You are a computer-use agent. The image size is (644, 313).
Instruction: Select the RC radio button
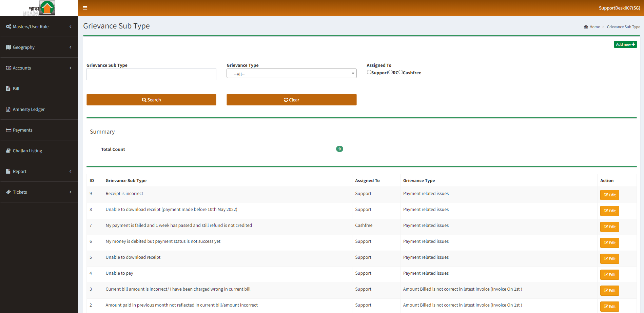[390, 72]
